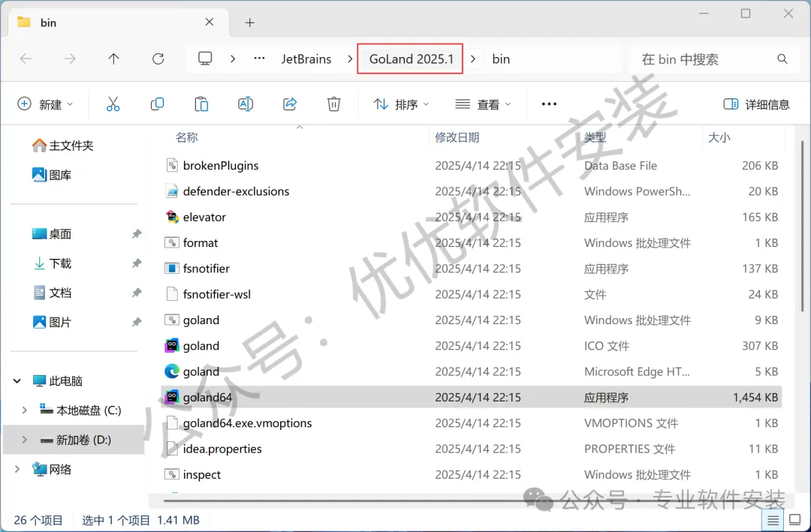Select the fsnotifier-wsl file
Image resolution: width=811 pixels, height=532 pixels.
click(x=471, y=294)
